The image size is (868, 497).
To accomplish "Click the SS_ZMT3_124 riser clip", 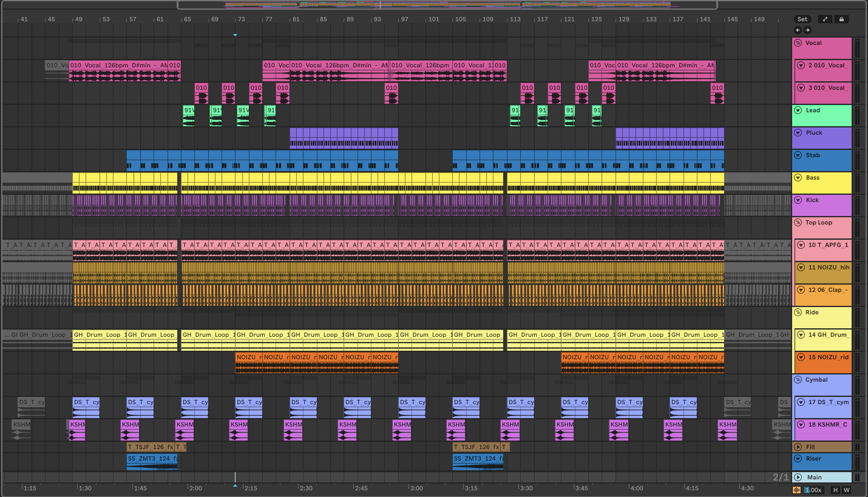I will [152, 459].
